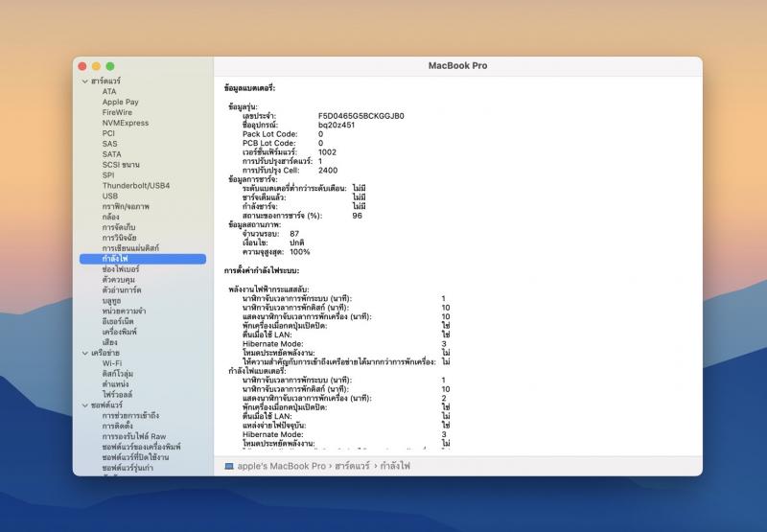Open ตัวอ่านการ์ด in the sidebar
The image size is (767, 532).
pos(122,289)
